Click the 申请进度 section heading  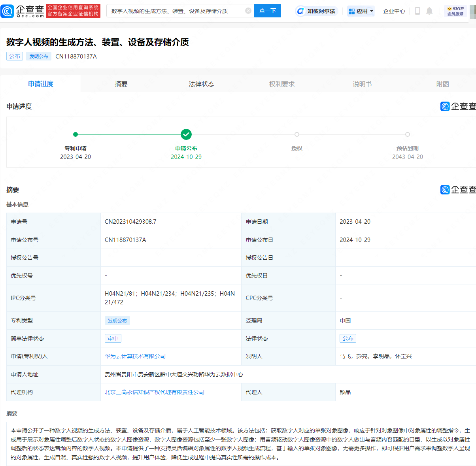[19, 106]
